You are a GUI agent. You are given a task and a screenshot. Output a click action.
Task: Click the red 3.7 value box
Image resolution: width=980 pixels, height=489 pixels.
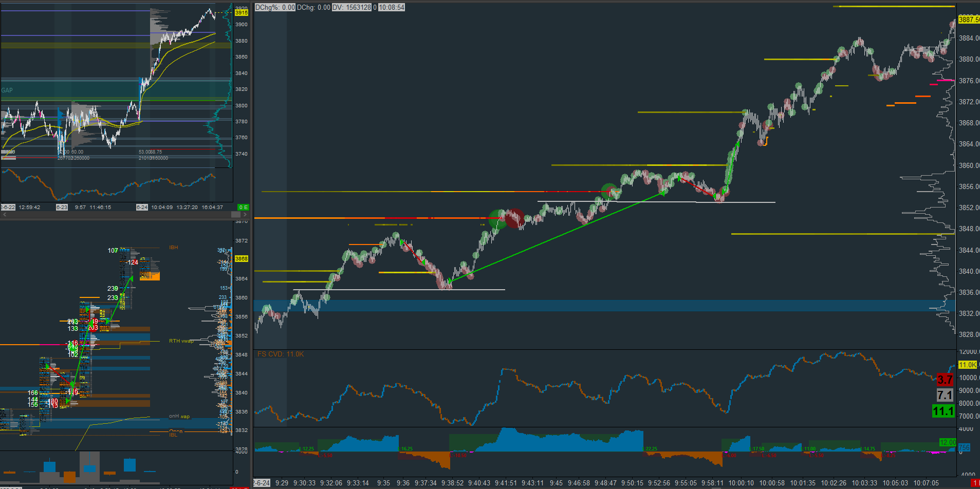point(945,380)
